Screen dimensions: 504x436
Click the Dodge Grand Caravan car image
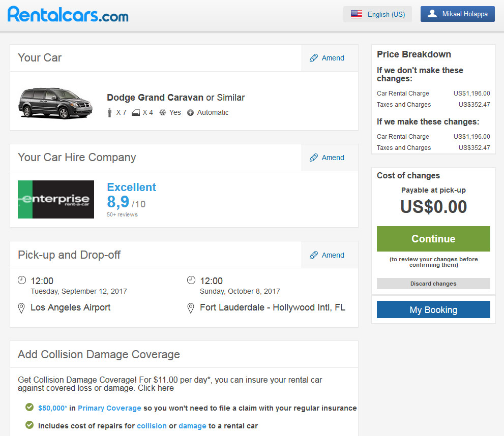pos(55,103)
